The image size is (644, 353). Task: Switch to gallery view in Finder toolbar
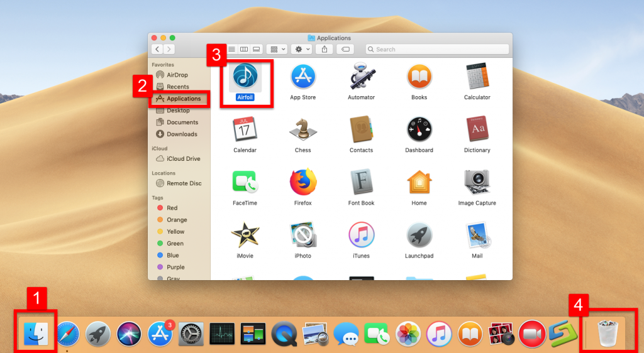(257, 49)
